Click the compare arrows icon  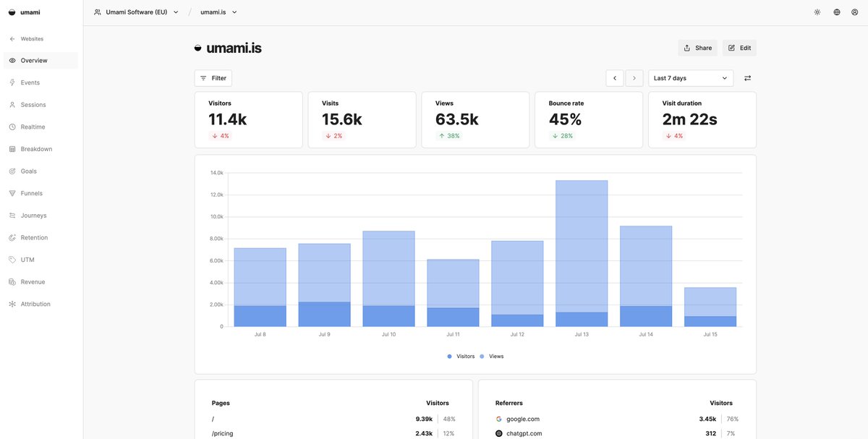[747, 78]
